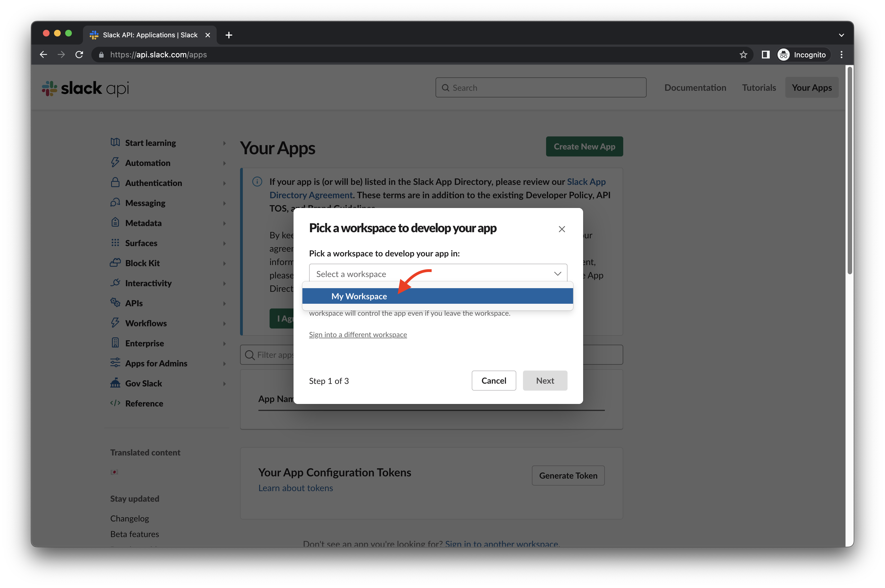Click the Japanese flag translated content icon
885x588 pixels.
[x=114, y=472]
